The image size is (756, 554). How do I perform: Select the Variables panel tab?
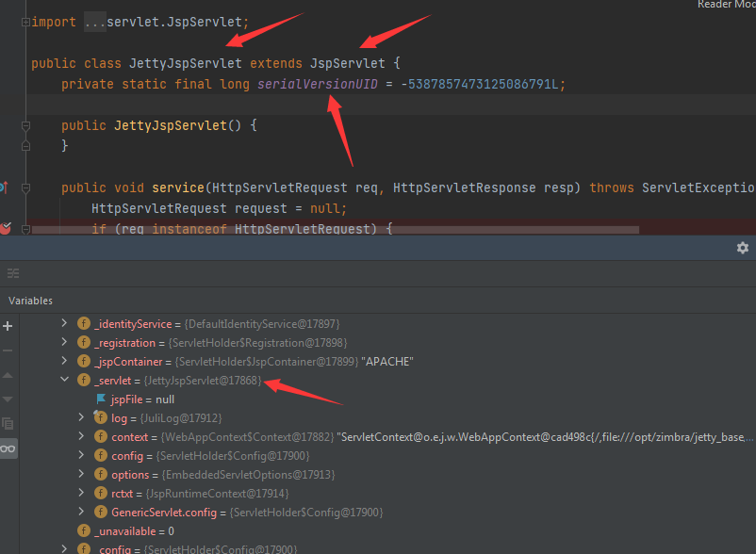tap(31, 301)
